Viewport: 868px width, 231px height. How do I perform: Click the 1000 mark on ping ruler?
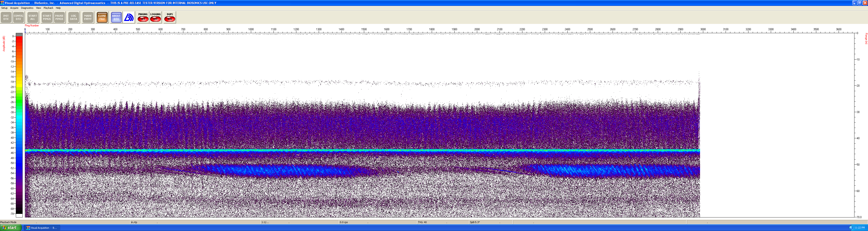coord(251,29)
